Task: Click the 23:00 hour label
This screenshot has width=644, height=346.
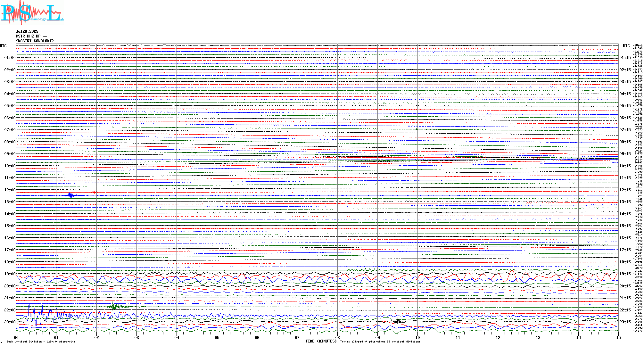Action: [x=10, y=322]
